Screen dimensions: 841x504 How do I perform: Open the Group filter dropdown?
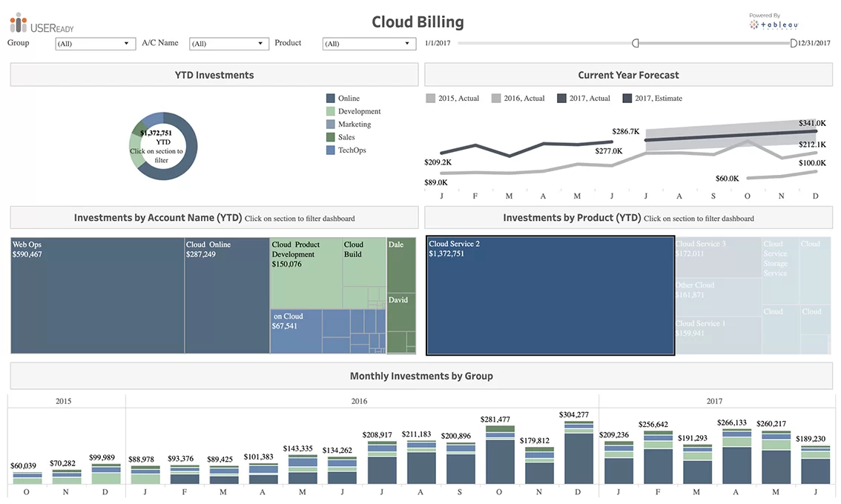96,44
